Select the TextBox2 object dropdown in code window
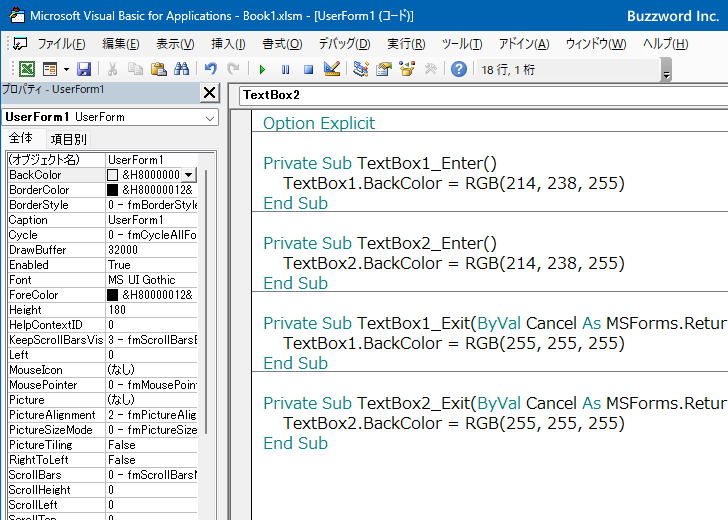Image resolution: width=728 pixels, height=520 pixels. 483,96
